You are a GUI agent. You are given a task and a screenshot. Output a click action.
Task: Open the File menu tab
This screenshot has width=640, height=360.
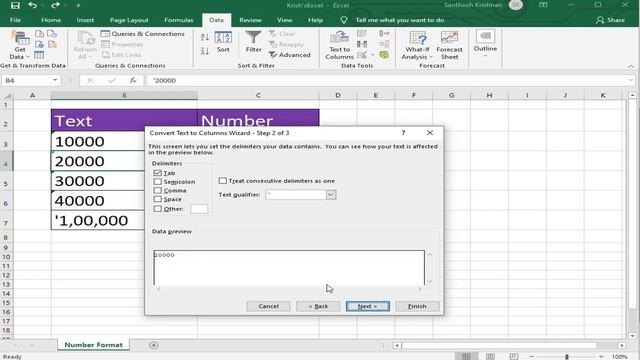click(x=15, y=20)
